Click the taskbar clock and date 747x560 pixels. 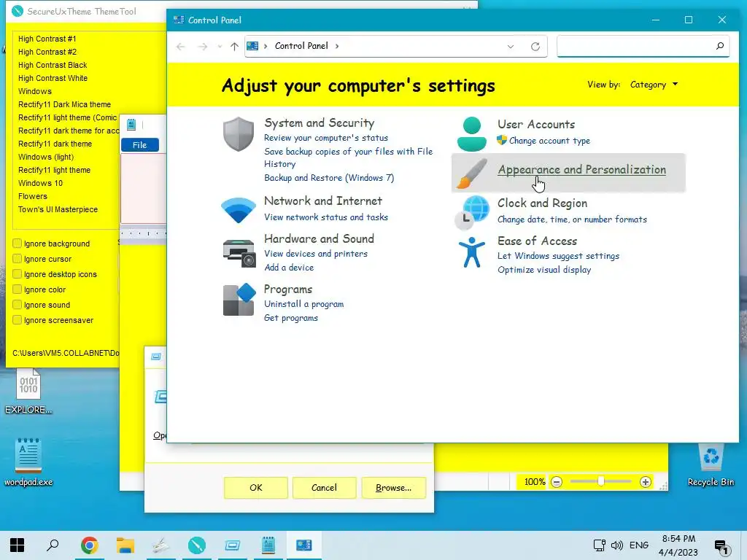pos(678,545)
